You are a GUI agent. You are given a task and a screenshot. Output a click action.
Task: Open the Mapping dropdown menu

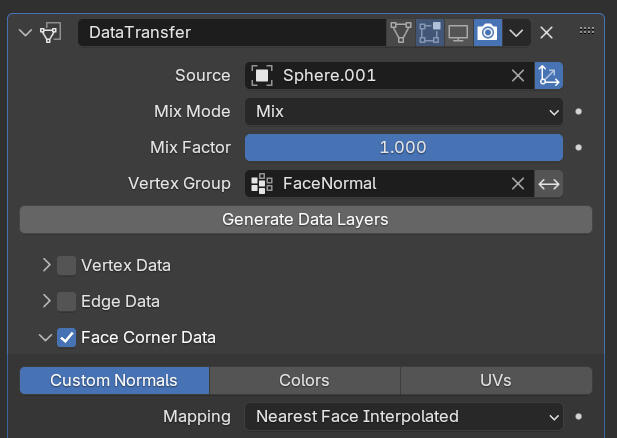(404, 416)
